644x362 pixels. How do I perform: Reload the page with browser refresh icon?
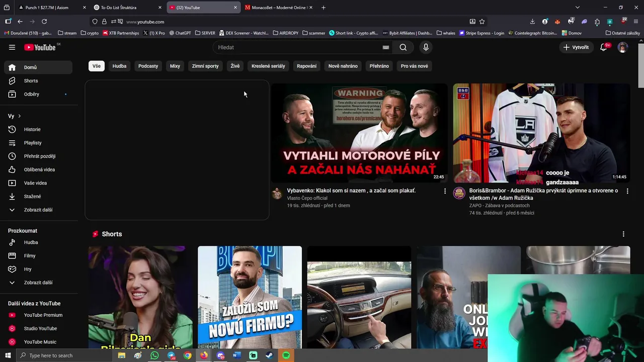pyautogui.click(x=44, y=22)
